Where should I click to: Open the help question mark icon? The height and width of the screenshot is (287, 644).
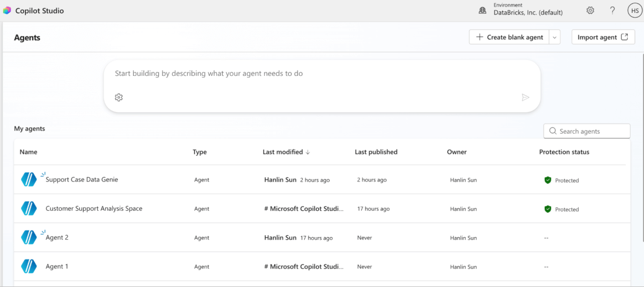coord(612,11)
